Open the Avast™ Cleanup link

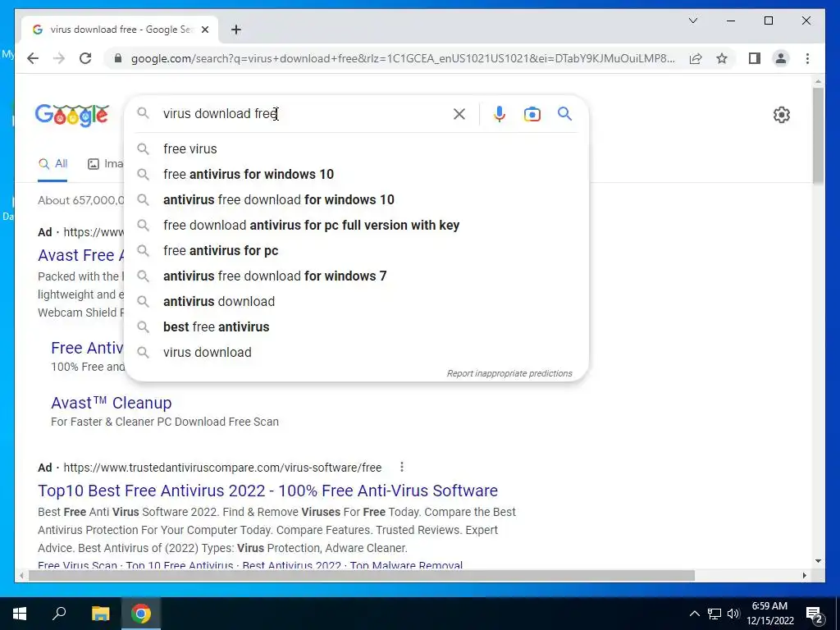pyautogui.click(x=112, y=403)
